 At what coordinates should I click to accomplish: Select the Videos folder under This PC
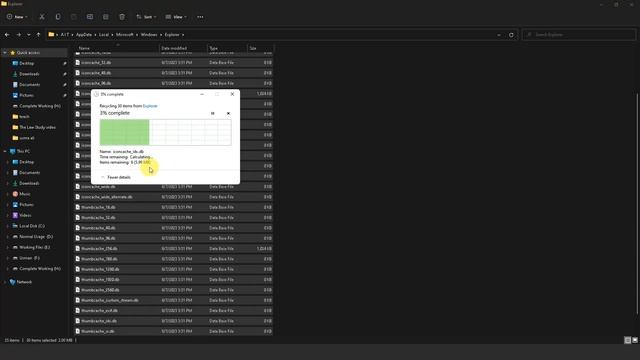[25, 215]
